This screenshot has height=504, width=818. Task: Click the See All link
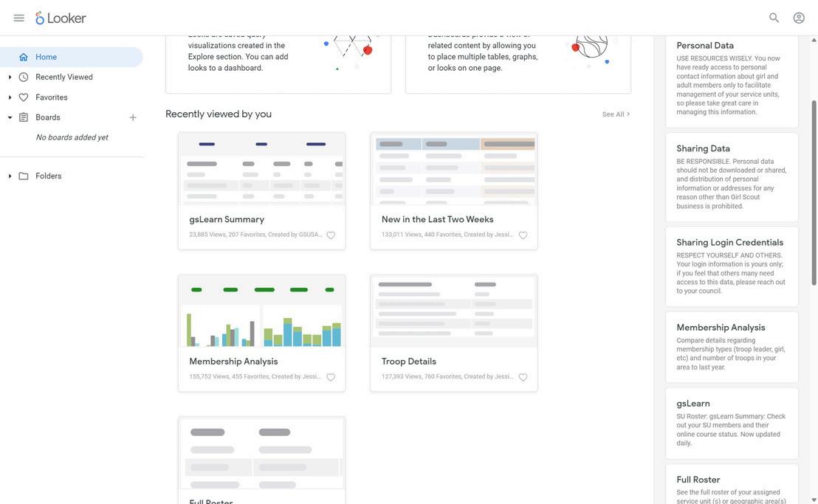(x=616, y=114)
